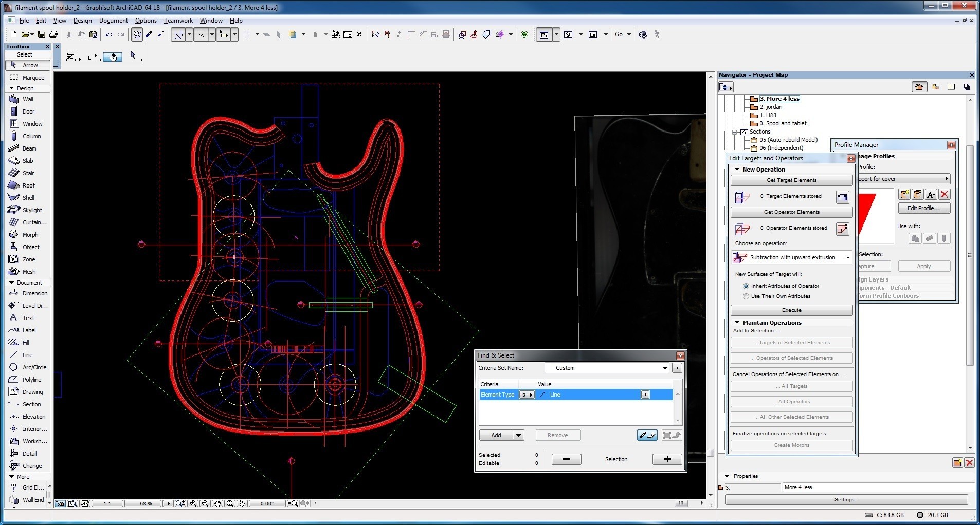Screen dimensions: 980x525
Task: Click the New Profile icon
Action: [904, 194]
